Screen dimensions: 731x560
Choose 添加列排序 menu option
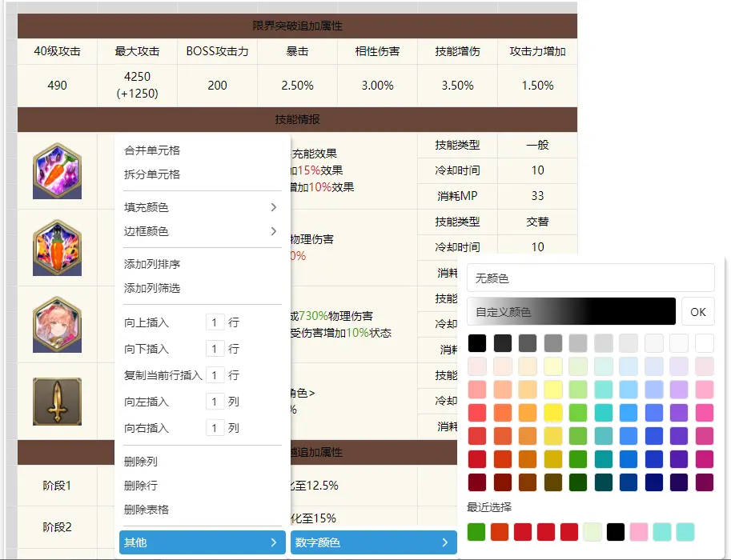click(x=152, y=264)
